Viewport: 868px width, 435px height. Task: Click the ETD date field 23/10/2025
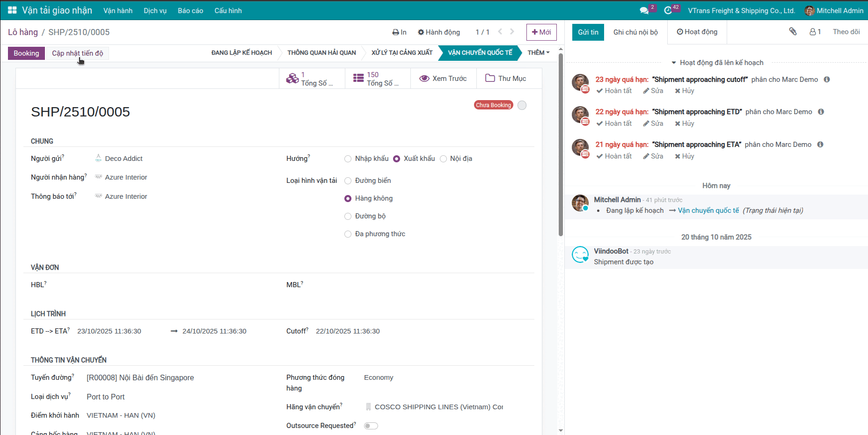pyautogui.click(x=109, y=331)
